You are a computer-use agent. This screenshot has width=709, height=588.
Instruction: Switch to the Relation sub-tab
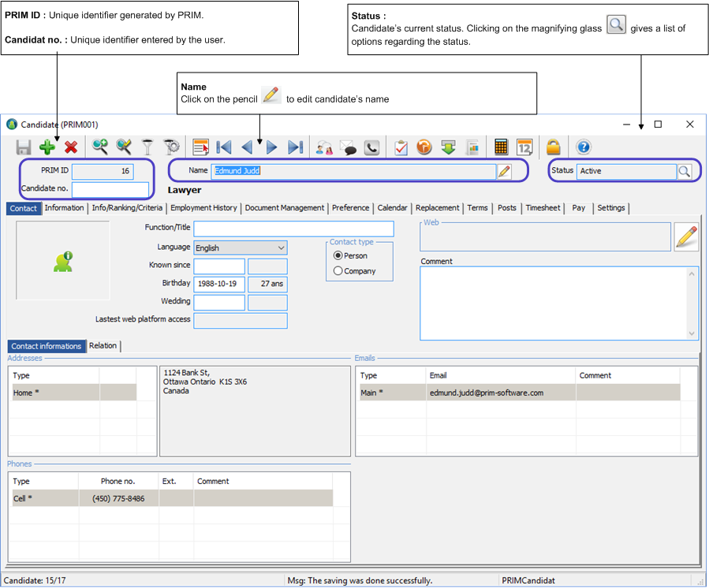(103, 346)
